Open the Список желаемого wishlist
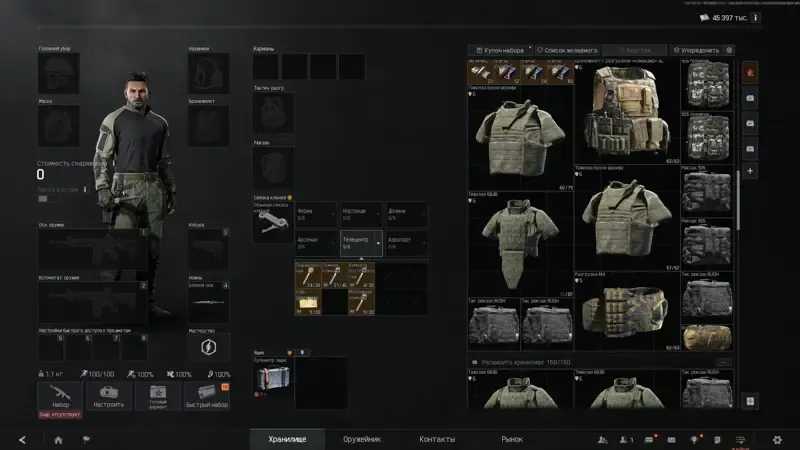The height and width of the screenshot is (450, 800). pyautogui.click(x=567, y=50)
